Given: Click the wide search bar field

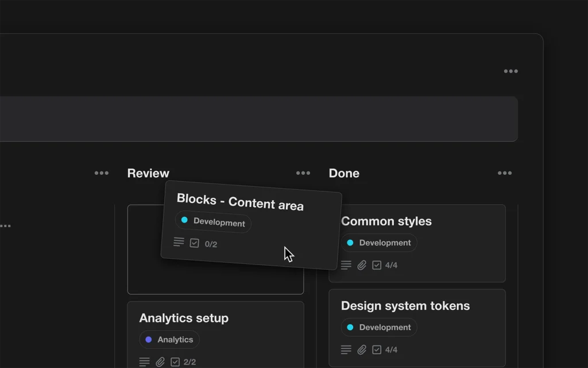Looking at the screenshot, I should 258,119.
